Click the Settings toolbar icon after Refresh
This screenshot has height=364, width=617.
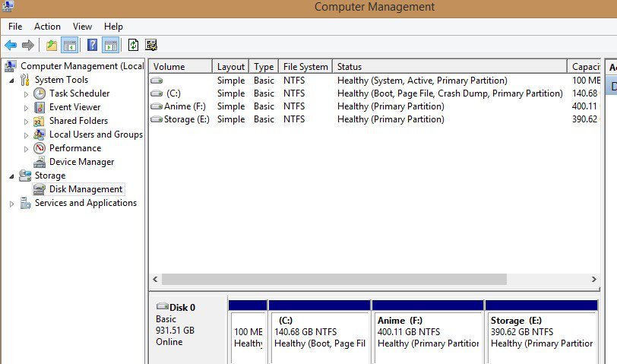pyautogui.click(x=151, y=45)
